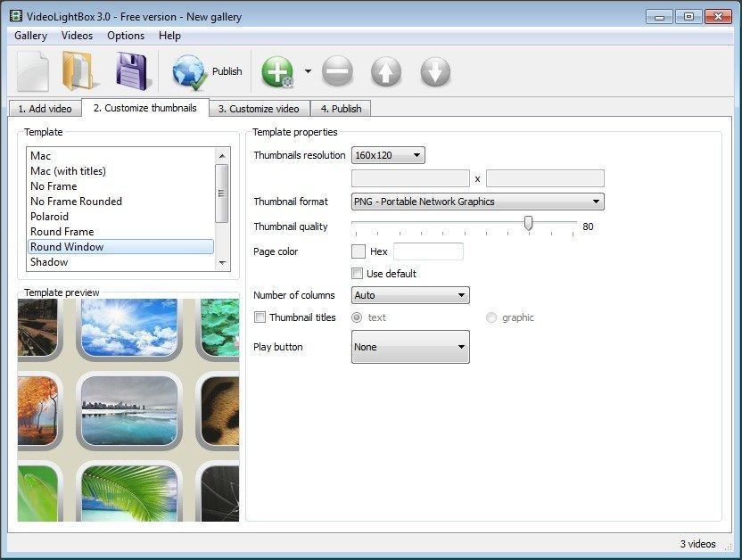This screenshot has width=742, height=560.
Task: Open a gallery with the folder icon
Action: (79, 71)
